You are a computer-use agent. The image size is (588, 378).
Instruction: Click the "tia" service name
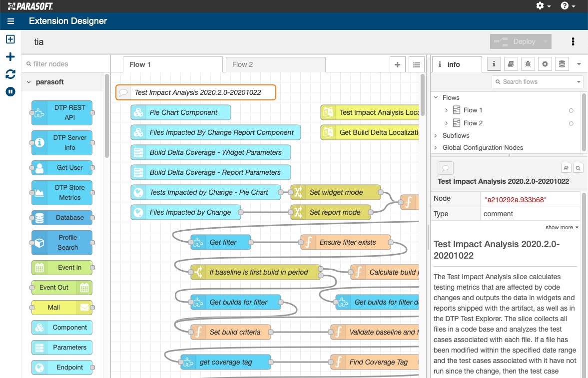[39, 41]
